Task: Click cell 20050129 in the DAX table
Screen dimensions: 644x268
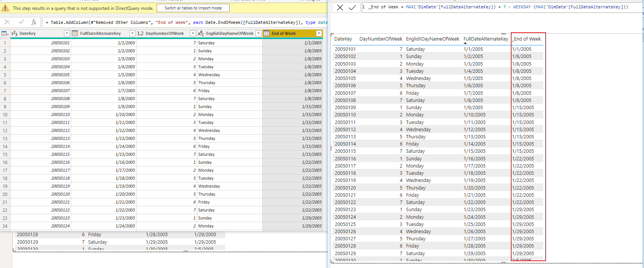Action: click(345, 253)
